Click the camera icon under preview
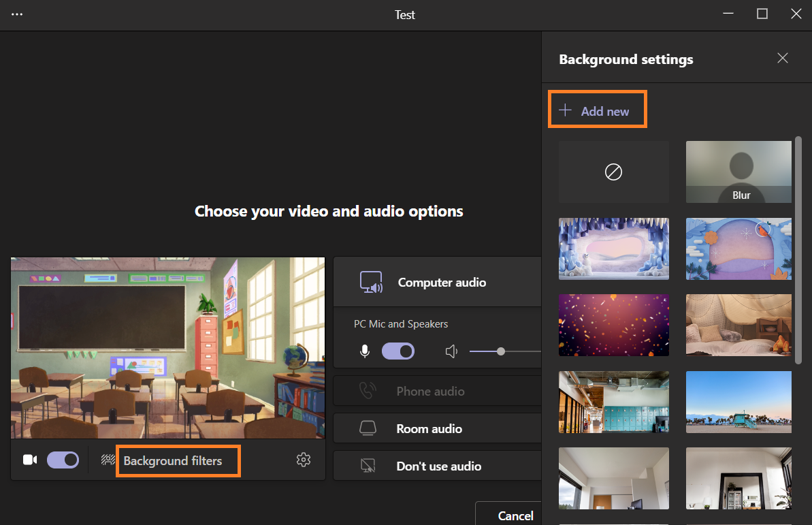 30,460
